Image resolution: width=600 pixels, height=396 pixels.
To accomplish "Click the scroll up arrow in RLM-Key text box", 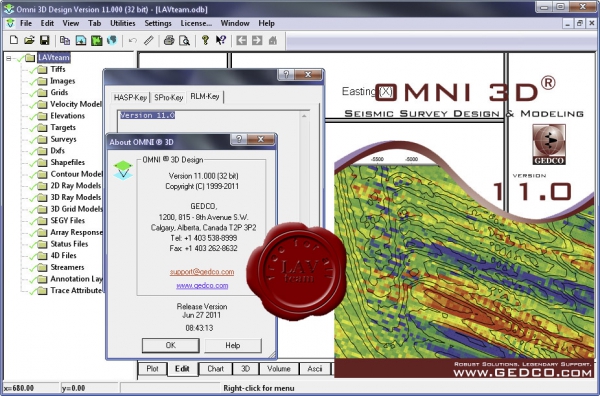I will (304, 116).
